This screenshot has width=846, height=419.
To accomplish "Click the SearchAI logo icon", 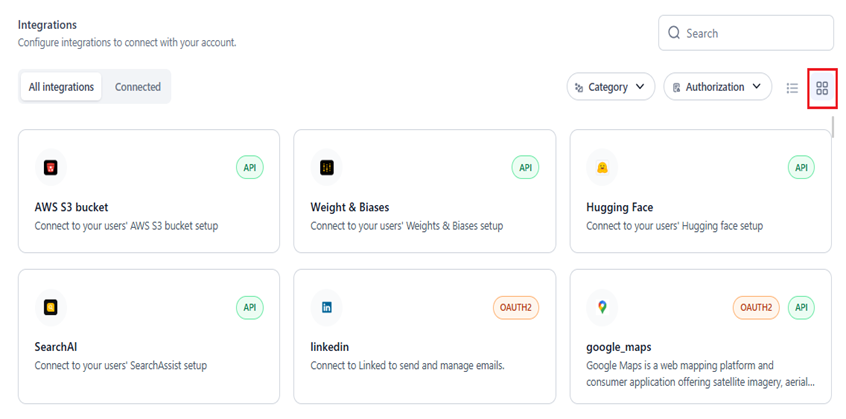I will 51,307.
